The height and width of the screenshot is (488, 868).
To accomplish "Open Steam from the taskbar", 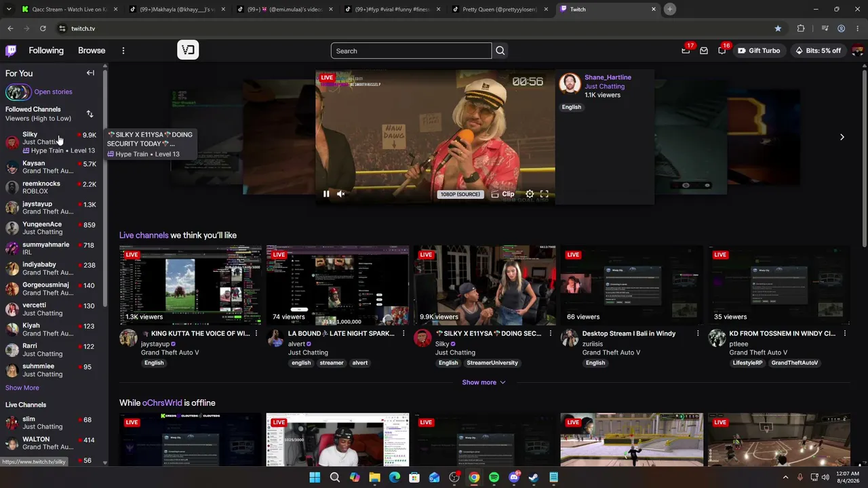I will (x=534, y=477).
